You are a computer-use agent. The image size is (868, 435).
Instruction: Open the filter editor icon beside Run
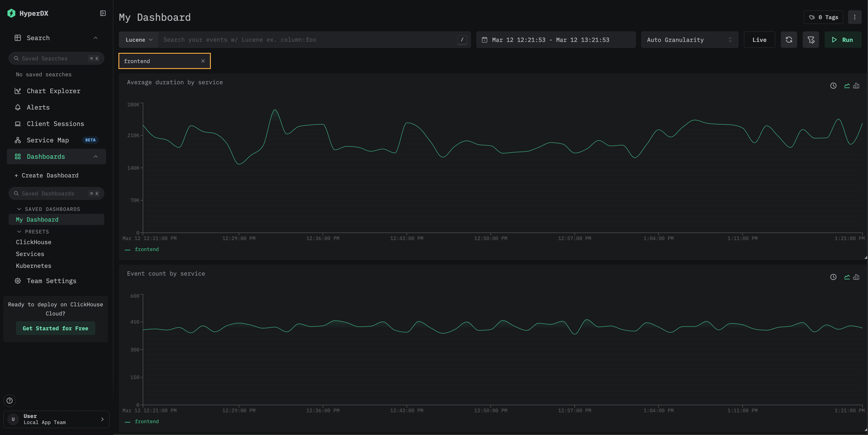point(811,39)
